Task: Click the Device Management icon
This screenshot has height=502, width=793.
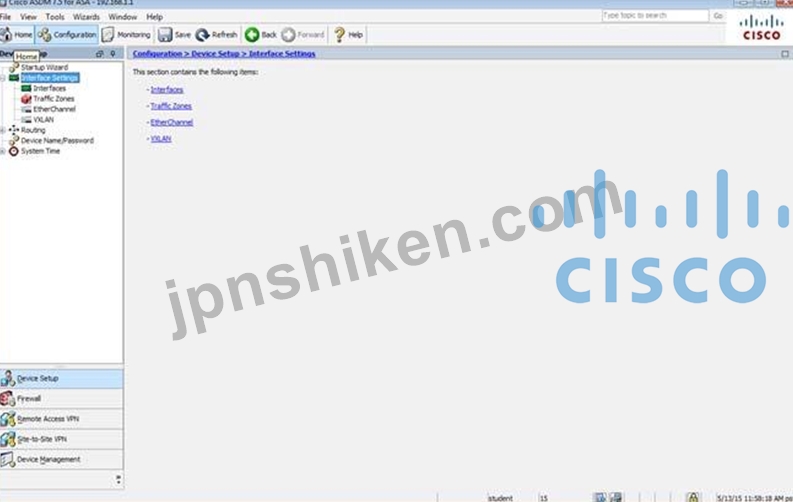Action: click(8, 460)
